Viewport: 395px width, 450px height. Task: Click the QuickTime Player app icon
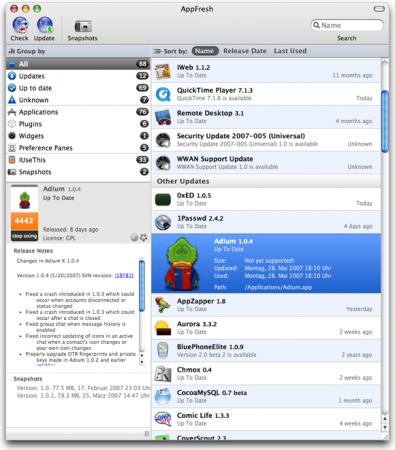(x=163, y=94)
